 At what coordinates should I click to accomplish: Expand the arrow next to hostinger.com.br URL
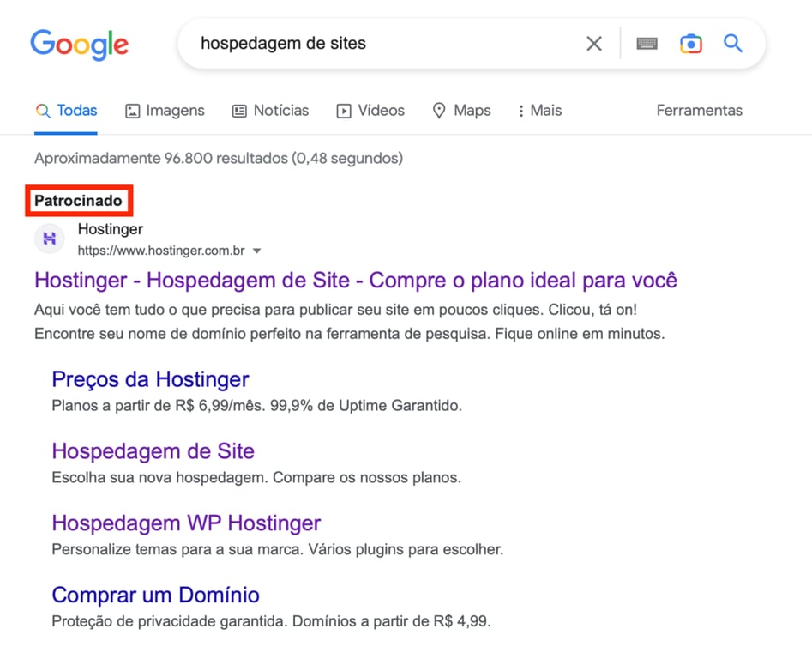(256, 251)
